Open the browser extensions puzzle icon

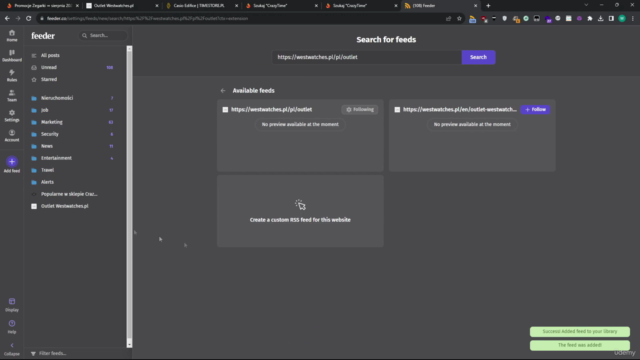[590, 18]
